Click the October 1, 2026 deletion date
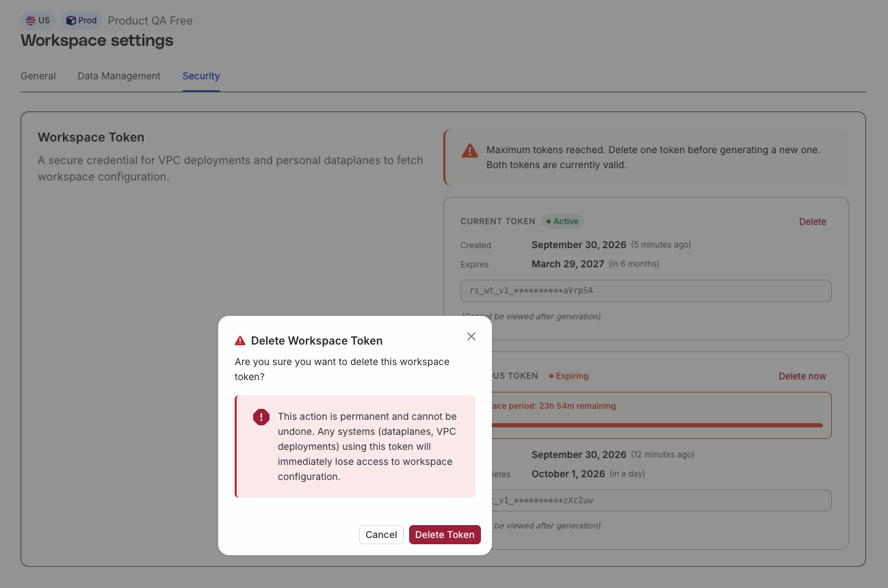The image size is (888, 588). pos(568,474)
